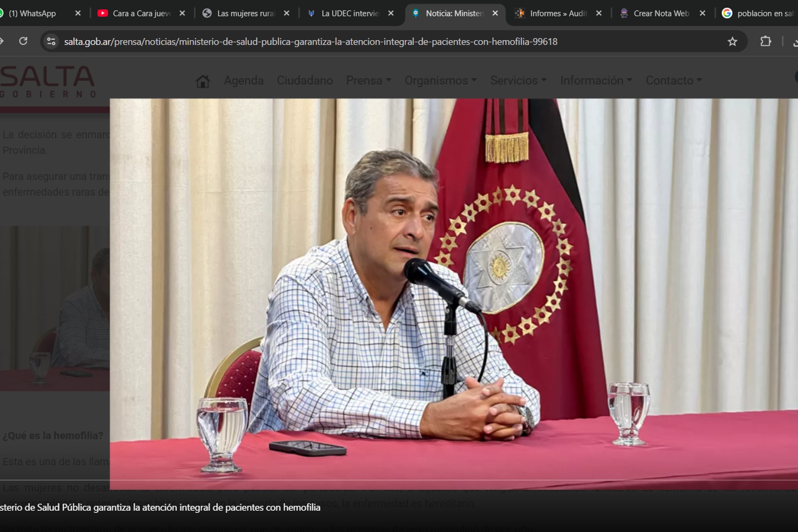Expand the Prensa dropdown menu
The width and height of the screenshot is (798, 532).
click(369, 80)
